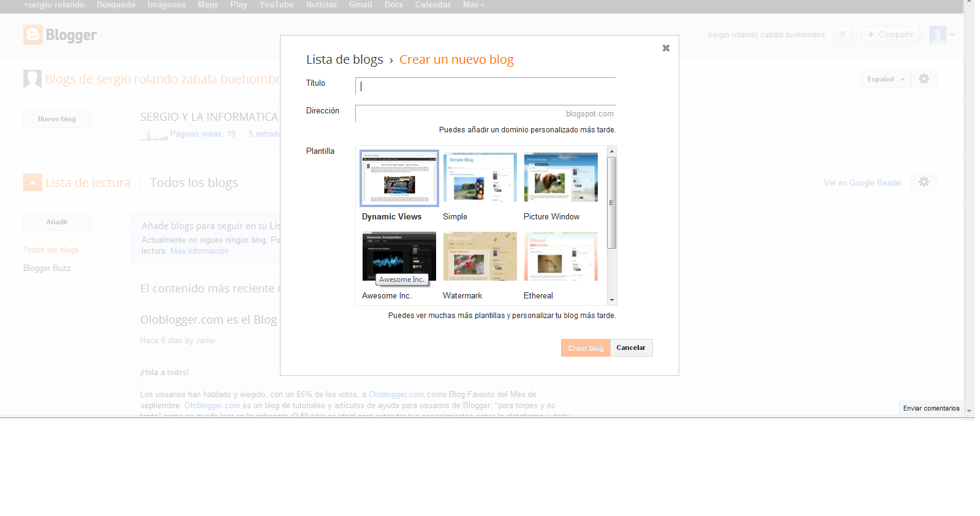Open Ver en Google Reader link
Screen dimensions: 980x516
[863, 183]
